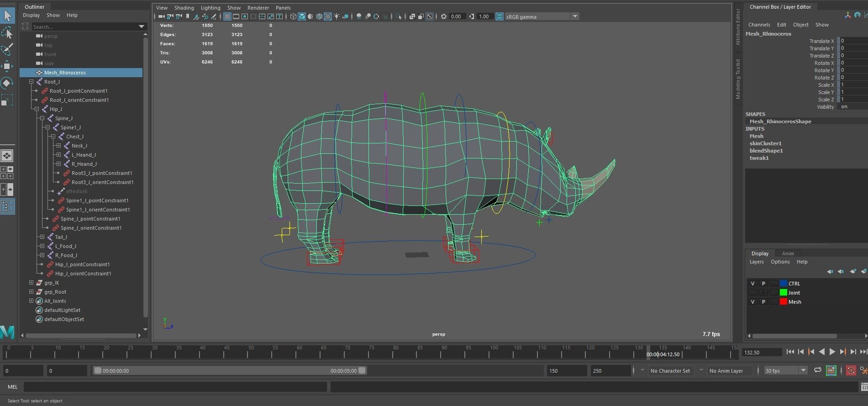Image resolution: width=868 pixels, height=406 pixels.
Task: Move selected layer up icon
Action: [830, 271]
